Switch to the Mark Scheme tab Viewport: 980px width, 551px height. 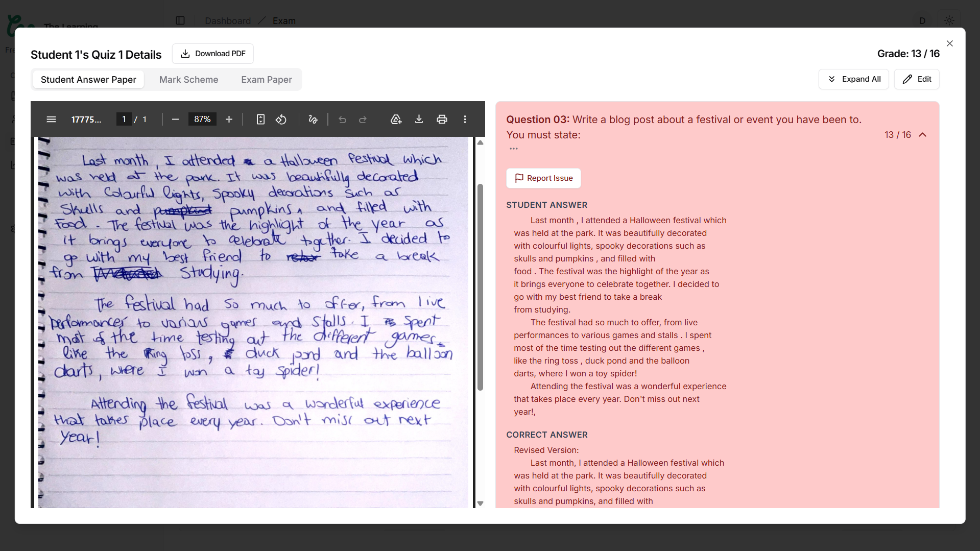click(x=188, y=80)
